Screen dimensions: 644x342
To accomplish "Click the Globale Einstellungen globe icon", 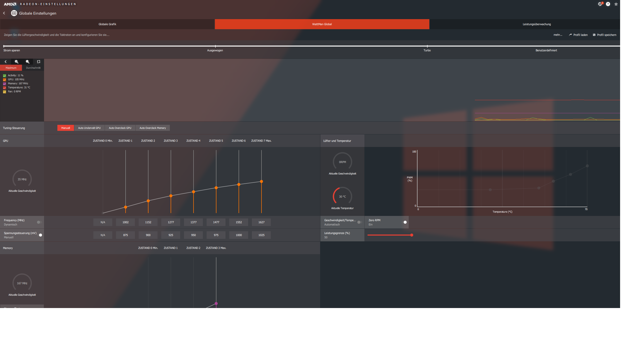I will click(x=14, y=13).
